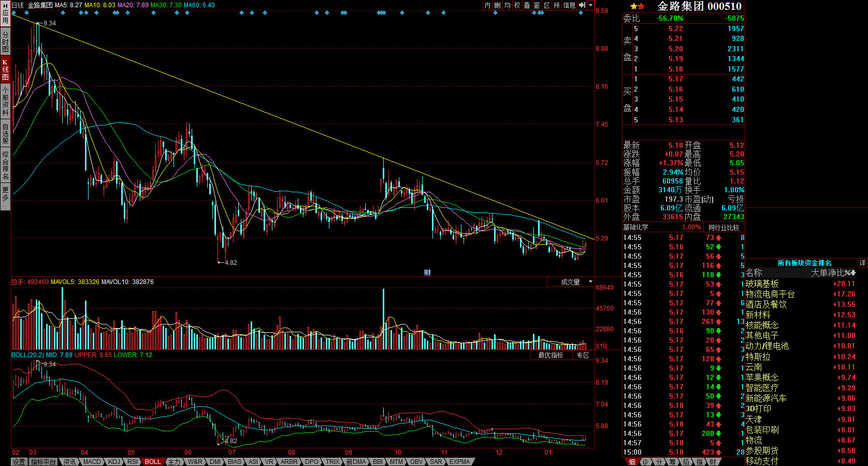Click the 窗 window layout button
Screen dimensions: 868x466
(537, 5)
